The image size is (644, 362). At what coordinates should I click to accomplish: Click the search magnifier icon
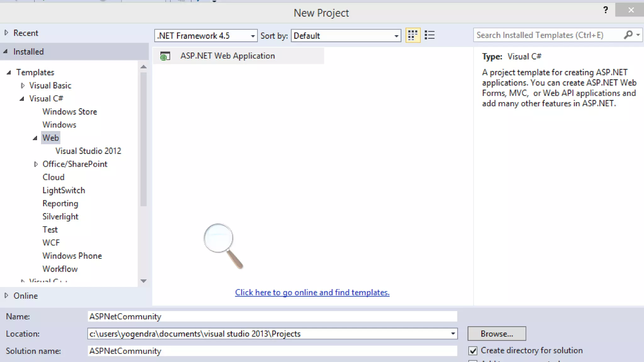[x=628, y=35]
